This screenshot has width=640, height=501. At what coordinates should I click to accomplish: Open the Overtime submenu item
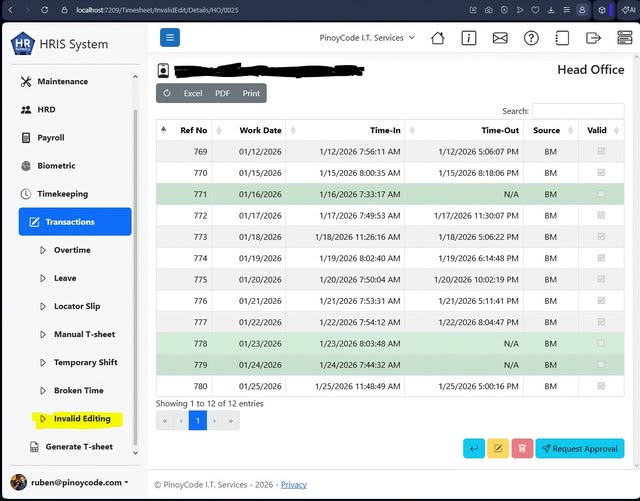[72, 250]
